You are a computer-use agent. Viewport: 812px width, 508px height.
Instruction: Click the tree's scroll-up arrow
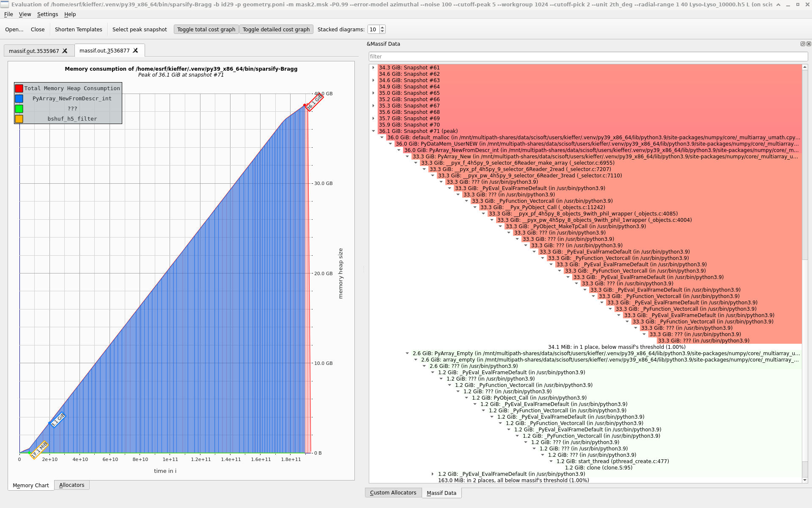tap(805, 67)
